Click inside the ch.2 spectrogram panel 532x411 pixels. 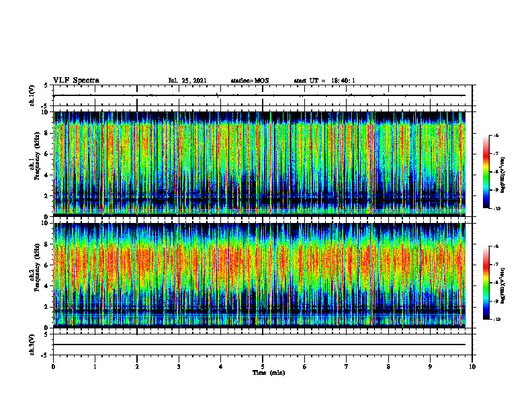point(259,275)
